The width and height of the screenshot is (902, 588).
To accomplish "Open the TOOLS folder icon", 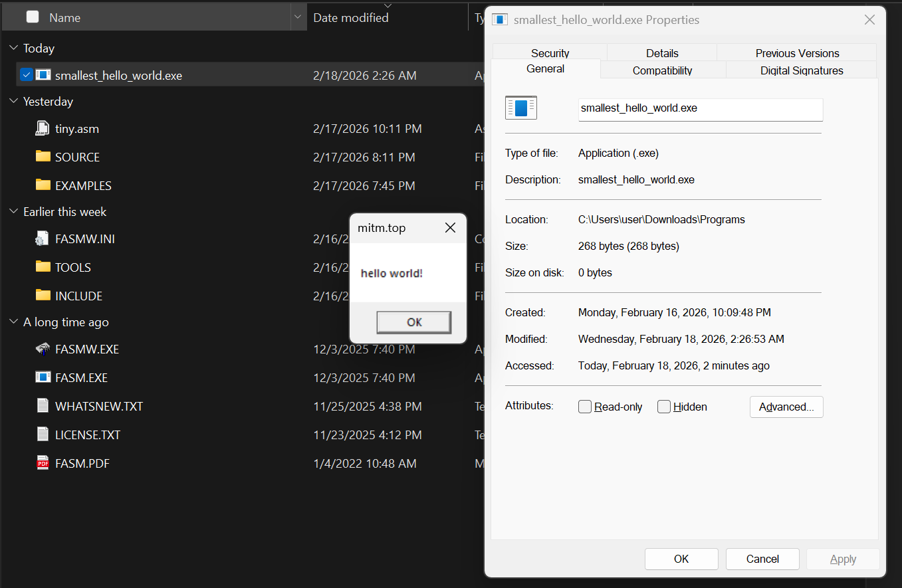I will tap(43, 267).
